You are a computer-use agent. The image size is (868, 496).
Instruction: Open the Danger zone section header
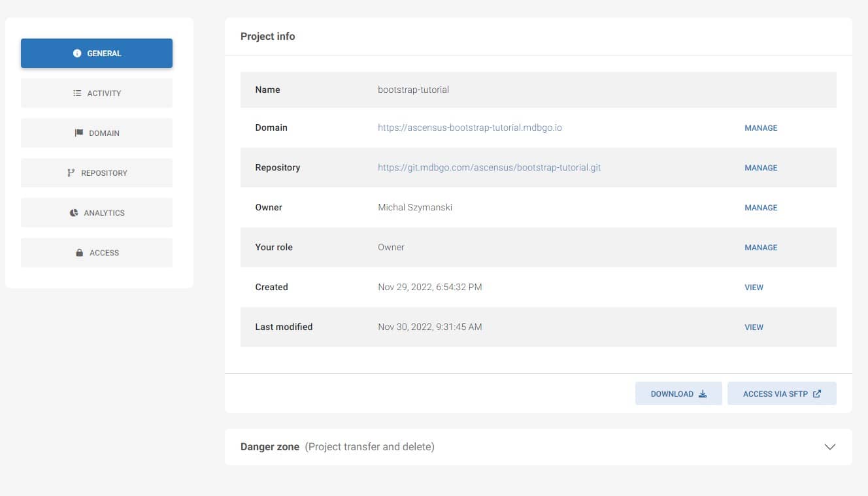pos(337,447)
